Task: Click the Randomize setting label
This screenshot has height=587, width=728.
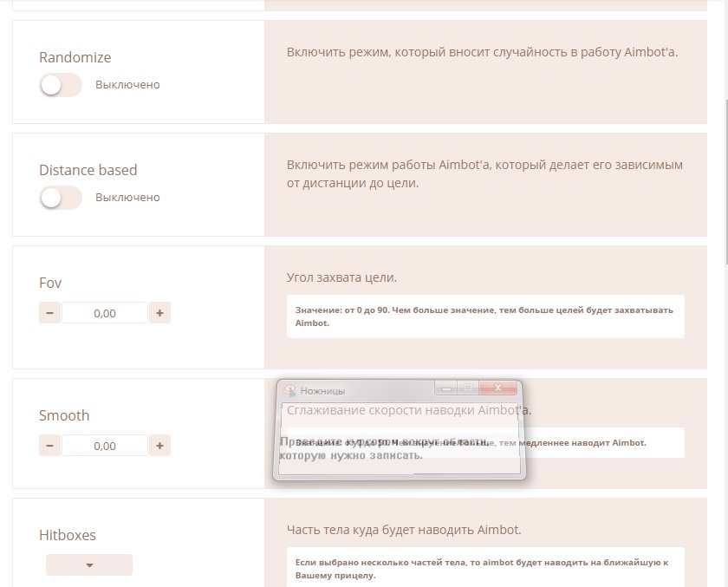Action: (x=75, y=57)
